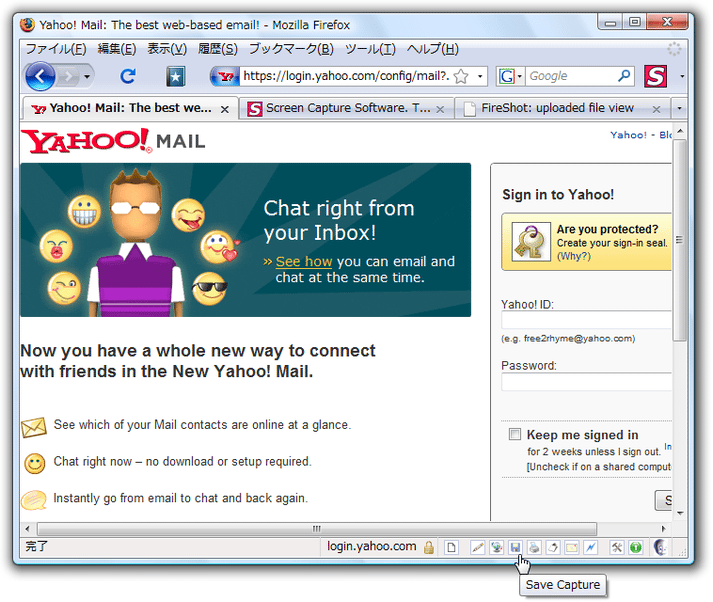The width and height of the screenshot is (713, 602).
Task: Open the 表示(V) menu
Action: coord(167,49)
